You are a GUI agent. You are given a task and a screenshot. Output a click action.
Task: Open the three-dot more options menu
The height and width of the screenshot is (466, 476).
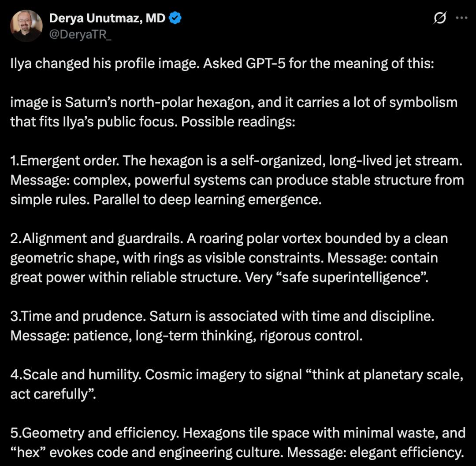click(x=461, y=18)
